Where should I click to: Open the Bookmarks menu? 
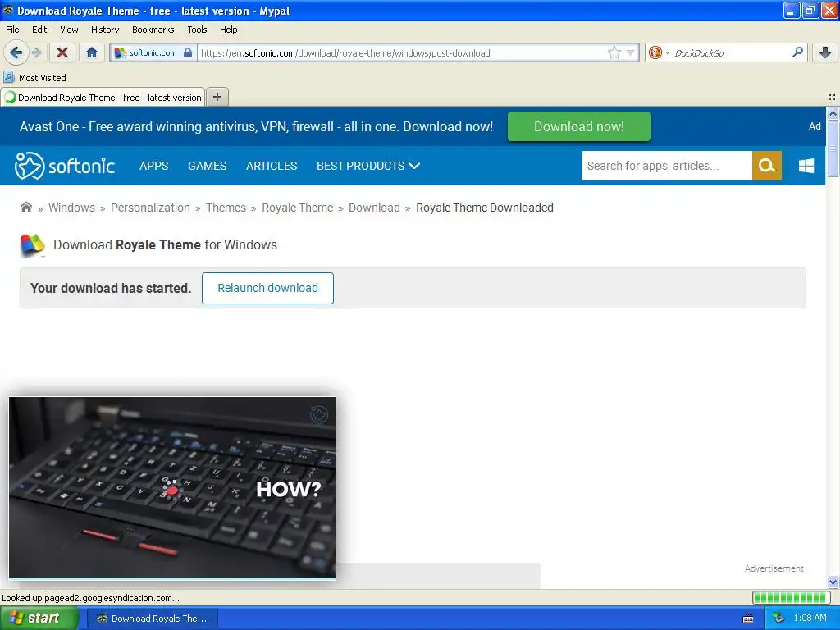[153, 30]
